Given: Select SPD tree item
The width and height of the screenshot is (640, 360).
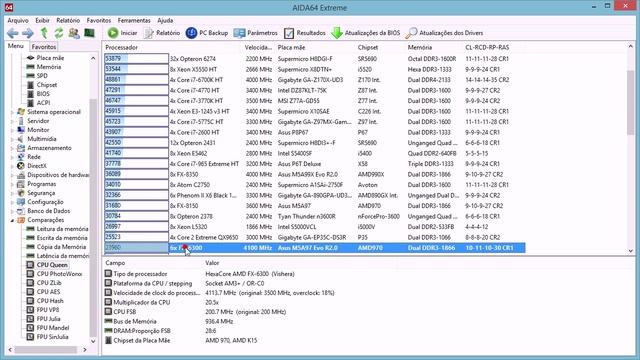Looking at the screenshot, I should pos(42,76).
